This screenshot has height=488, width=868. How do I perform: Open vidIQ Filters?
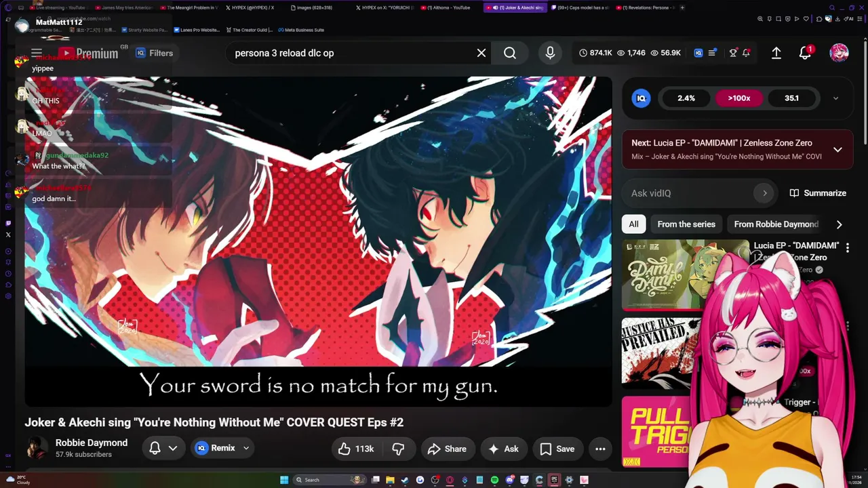tap(154, 53)
